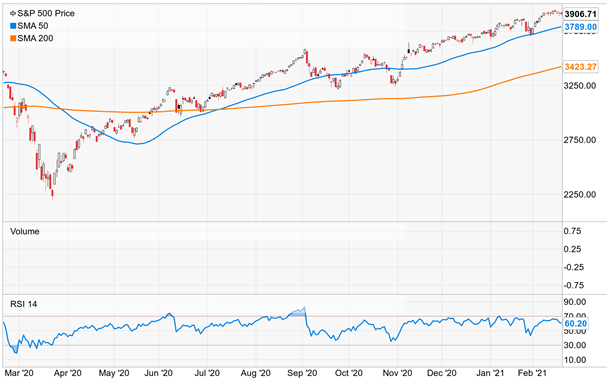Click the Jul '20 date label
This screenshot has height=379, width=607.
(207, 373)
